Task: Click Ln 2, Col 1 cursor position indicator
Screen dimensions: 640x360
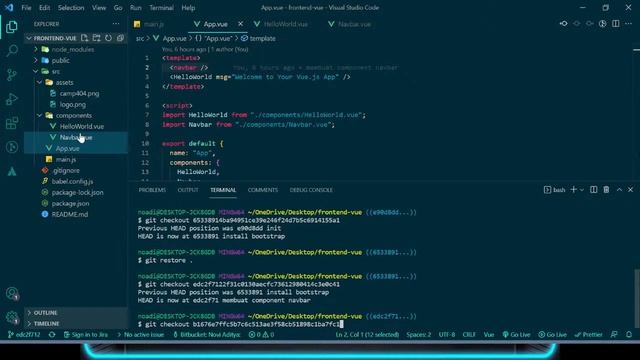Action: click(x=367, y=335)
